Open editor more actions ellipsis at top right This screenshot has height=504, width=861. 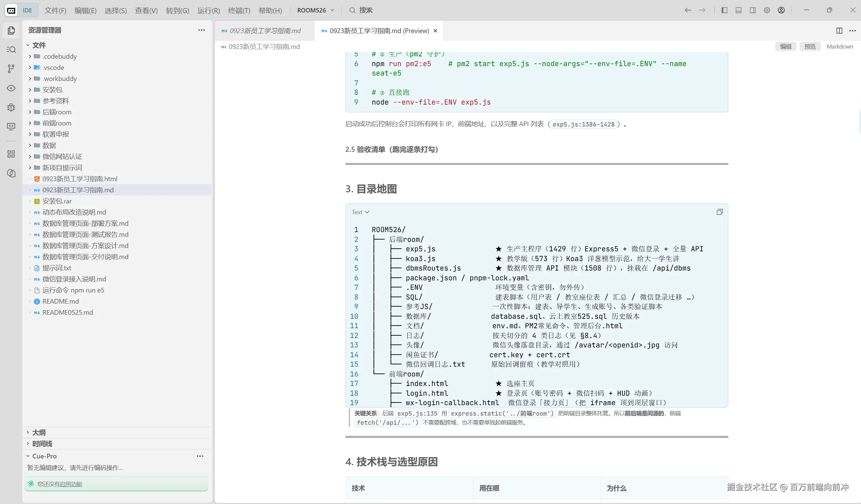pos(853,31)
